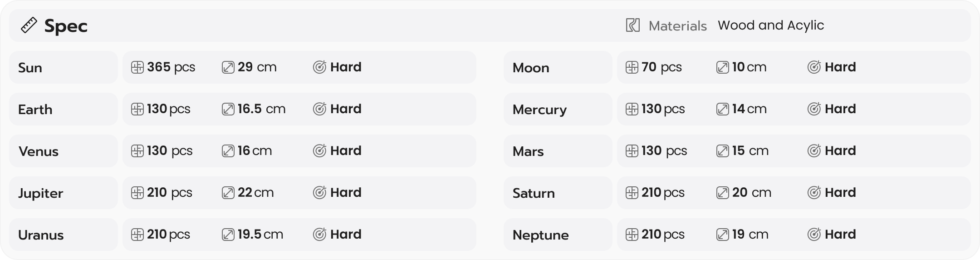The width and height of the screenshot is (980, 260).
Task: Select the Jupiter label cell
Action: tap(63, 193)
